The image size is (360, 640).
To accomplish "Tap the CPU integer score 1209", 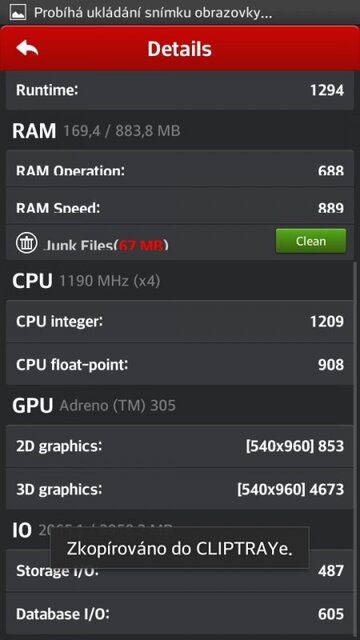I will point(327,321).
